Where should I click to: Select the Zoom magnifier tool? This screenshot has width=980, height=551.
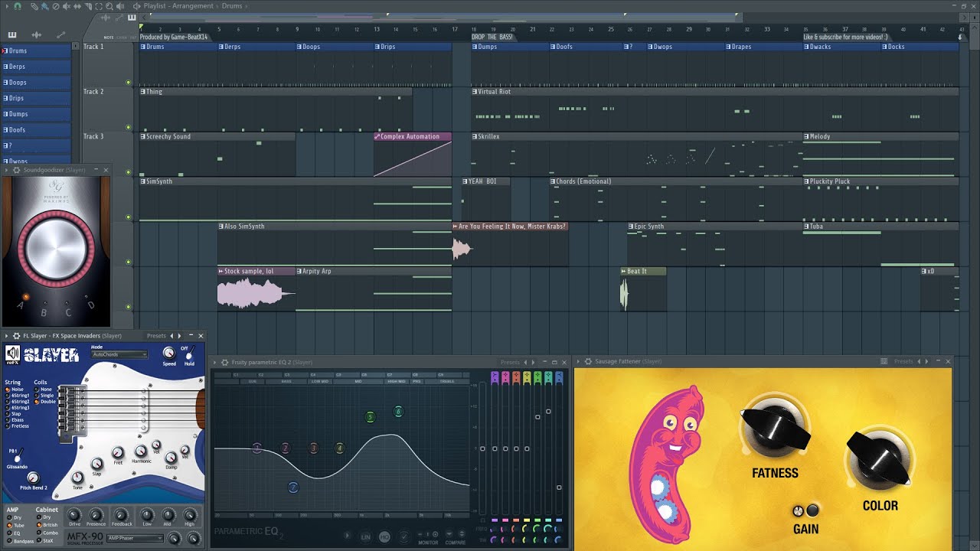coord(109,6)
